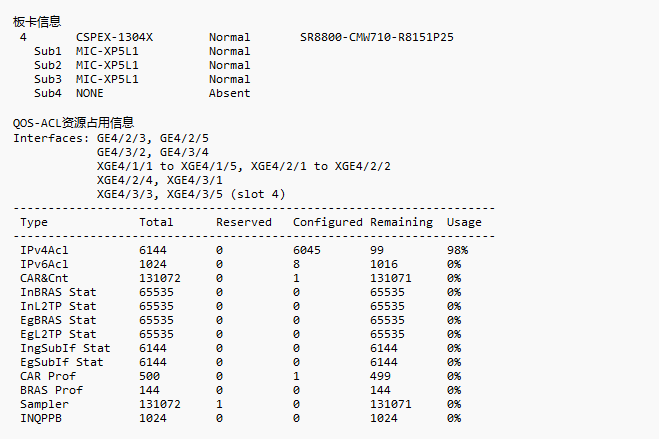The height and width of the screenshot is (439, 659).
Task: Click the Sampler row label
Action: click(x=45, y=404)
